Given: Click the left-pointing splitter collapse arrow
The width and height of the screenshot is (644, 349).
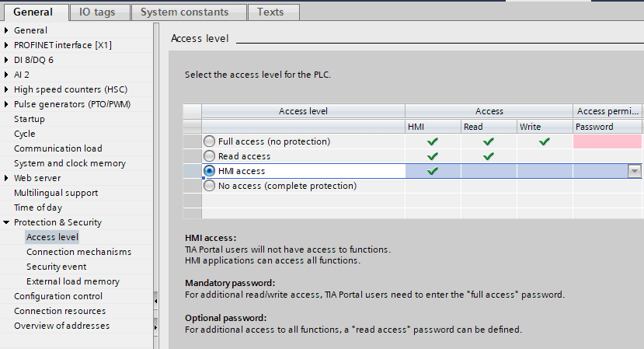Looking at the screenshot, I should tap(155, 300).
